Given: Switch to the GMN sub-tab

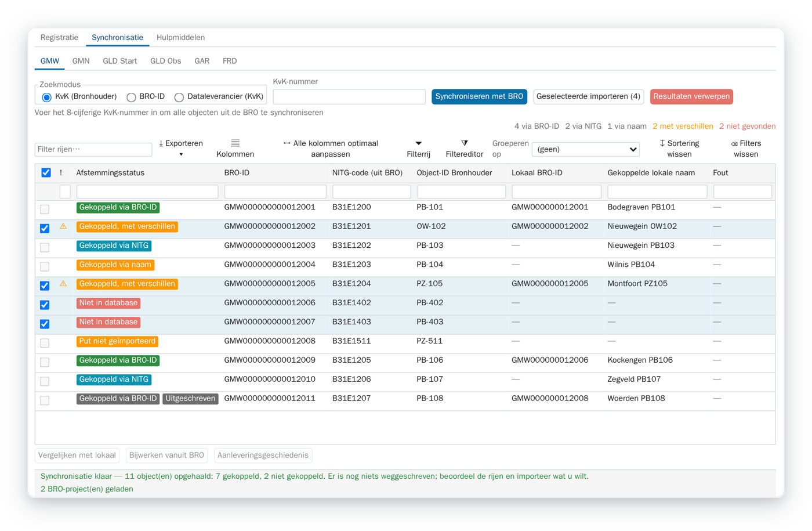Looking at the screenshot, I should (x=81, y=61).
